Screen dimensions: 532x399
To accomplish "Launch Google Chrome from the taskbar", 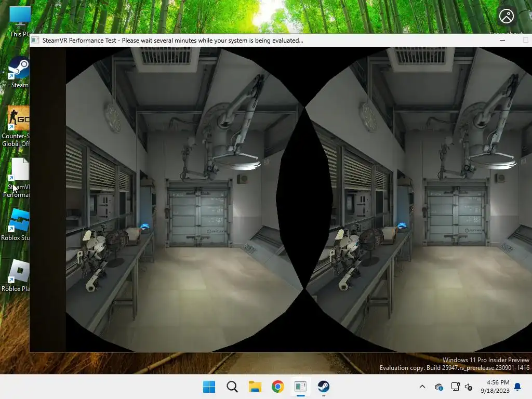I will point(277,387).
